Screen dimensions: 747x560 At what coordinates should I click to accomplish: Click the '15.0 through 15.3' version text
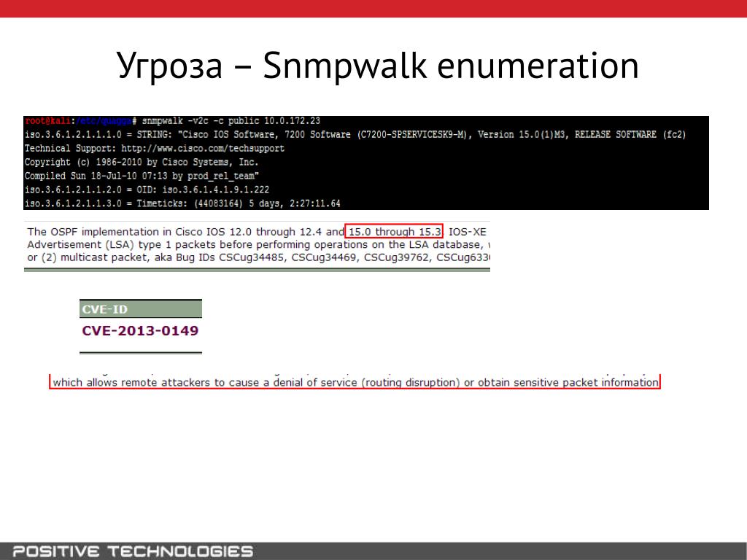(395, 232)
